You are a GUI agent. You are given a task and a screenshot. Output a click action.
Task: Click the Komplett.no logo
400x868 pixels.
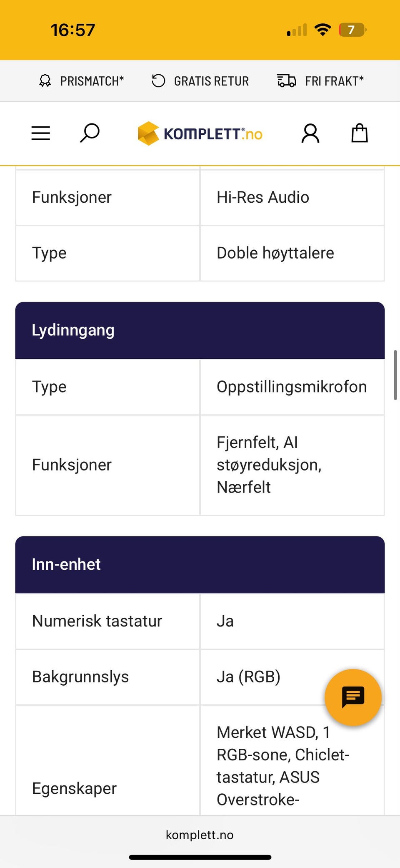[200, 133]
